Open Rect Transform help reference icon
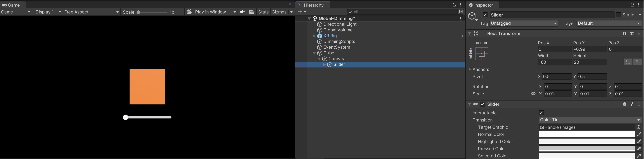The width and height of the screenshot is (644, 159). click(x=624, y=33)
